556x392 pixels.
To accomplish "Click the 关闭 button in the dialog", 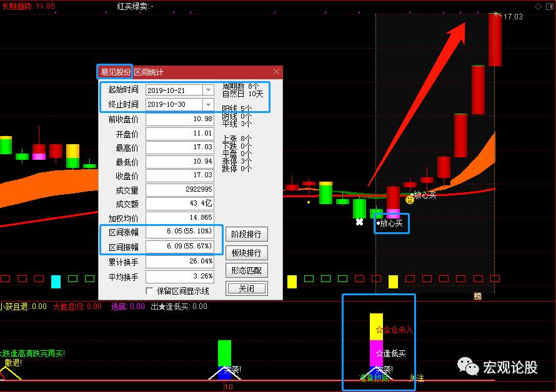I will click(246, 288).
